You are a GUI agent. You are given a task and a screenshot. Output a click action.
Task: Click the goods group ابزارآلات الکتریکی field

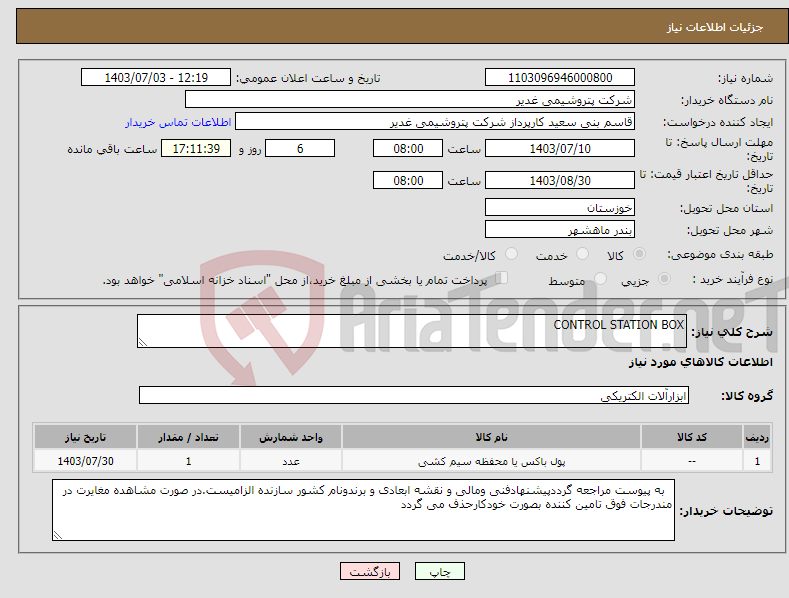pos(414,395)
